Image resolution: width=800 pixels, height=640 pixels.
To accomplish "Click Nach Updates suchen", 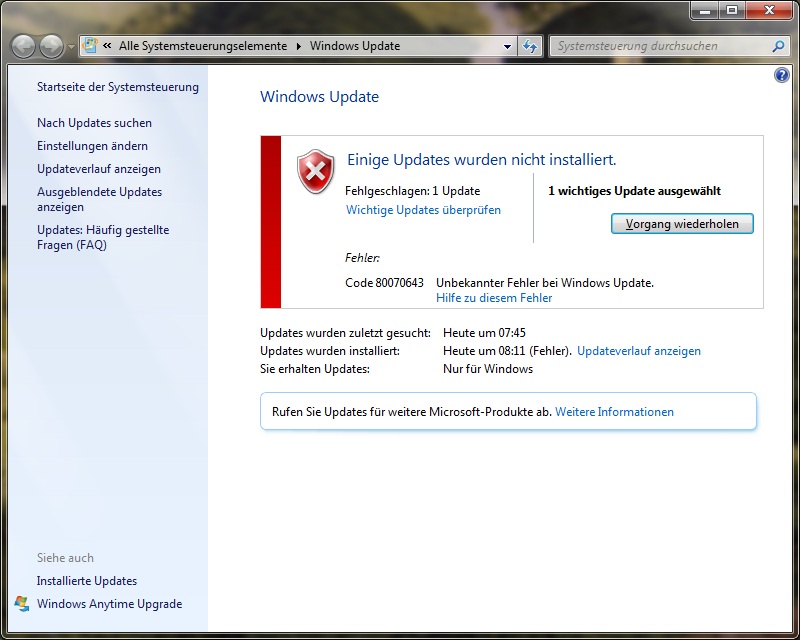I will (x=94, y=123).
